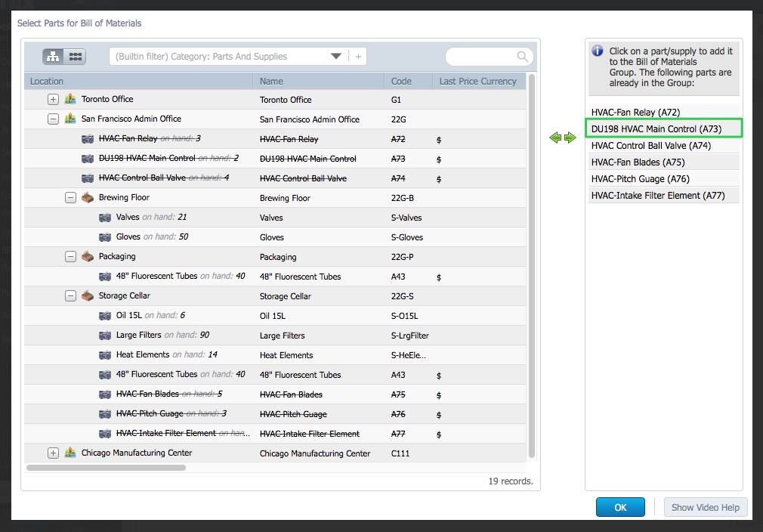The image size is (763, 532).
Task: Collapse the Packaging location
Action: (70, 256)
